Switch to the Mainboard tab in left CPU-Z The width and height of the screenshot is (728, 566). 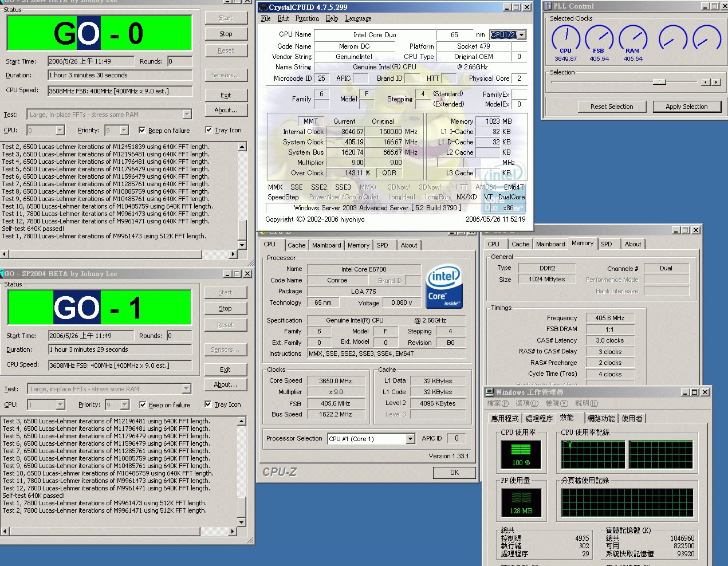[326, 245]
